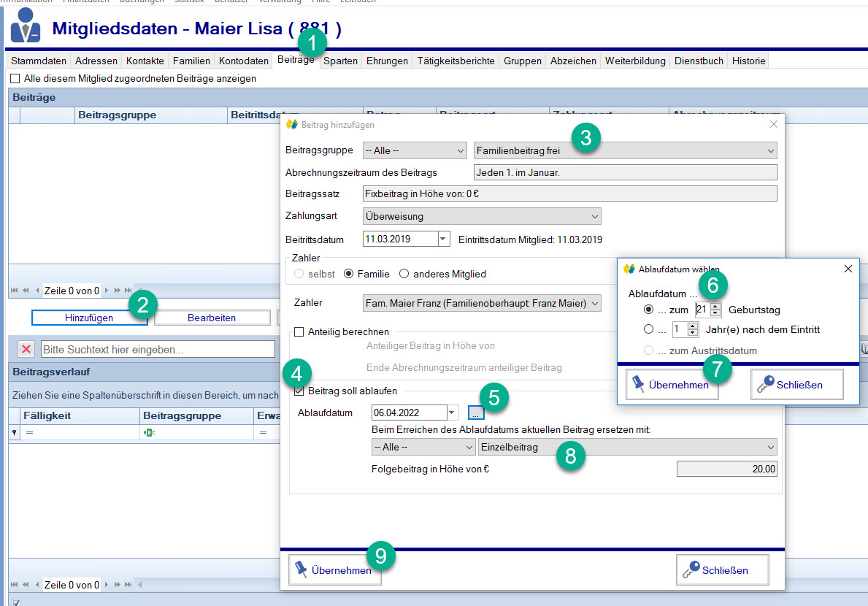Select the anderes Mitglied radio button
Screen dimensions: 868x606
tap(404, 275)
